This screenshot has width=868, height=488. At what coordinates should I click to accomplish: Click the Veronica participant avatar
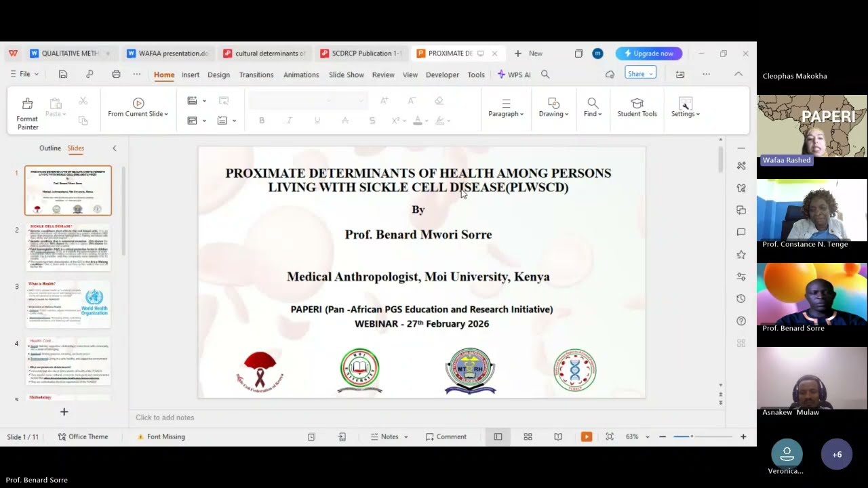click(x=787, y=453)
